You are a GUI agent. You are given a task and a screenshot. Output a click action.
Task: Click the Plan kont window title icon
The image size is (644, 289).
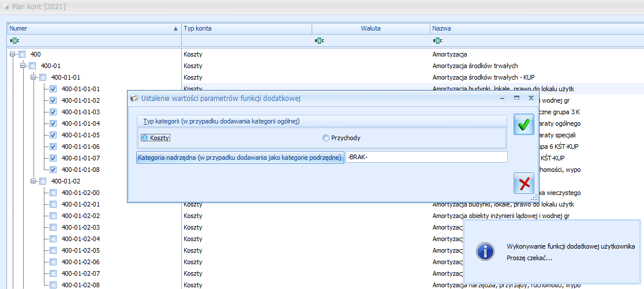tap(6, 7)
